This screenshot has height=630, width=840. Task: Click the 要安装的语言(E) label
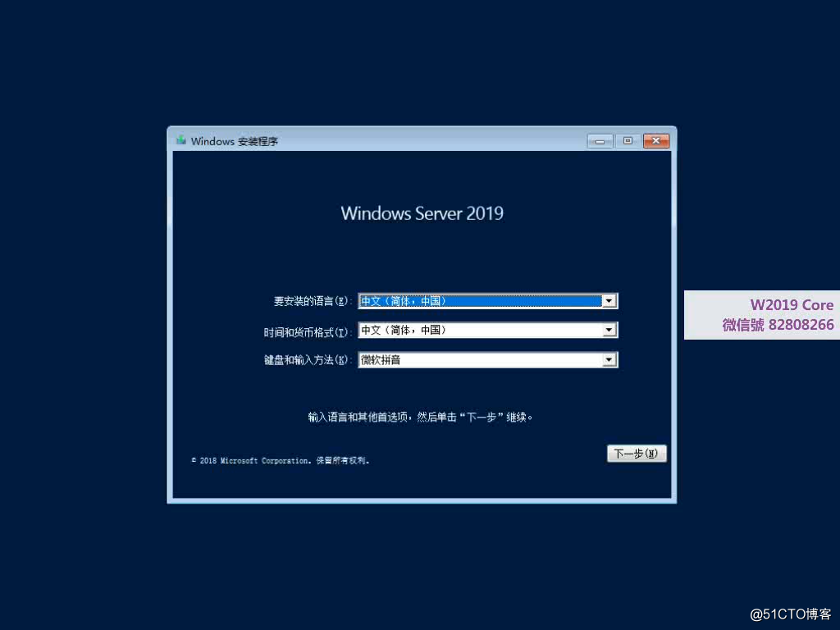pyautogui.click(x=311, y=302)
